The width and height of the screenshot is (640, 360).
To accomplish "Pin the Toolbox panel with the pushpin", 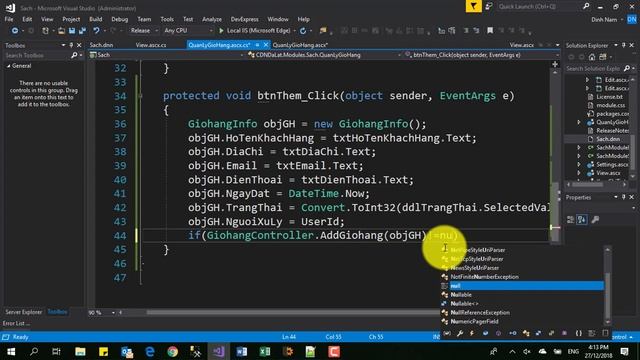I will coord(71,45).
